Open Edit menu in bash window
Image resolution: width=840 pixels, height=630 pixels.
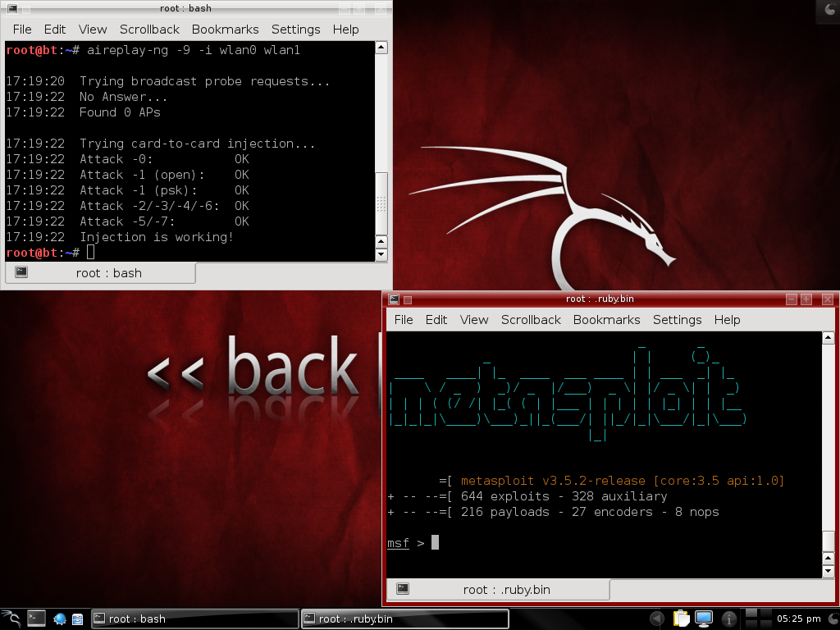pos(55,30)
